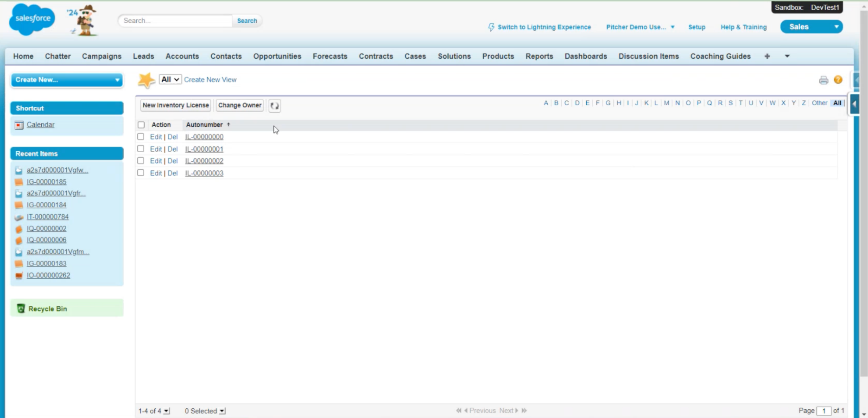Click the lightning bolt Switch to Lightning icon

pos(491,27)
